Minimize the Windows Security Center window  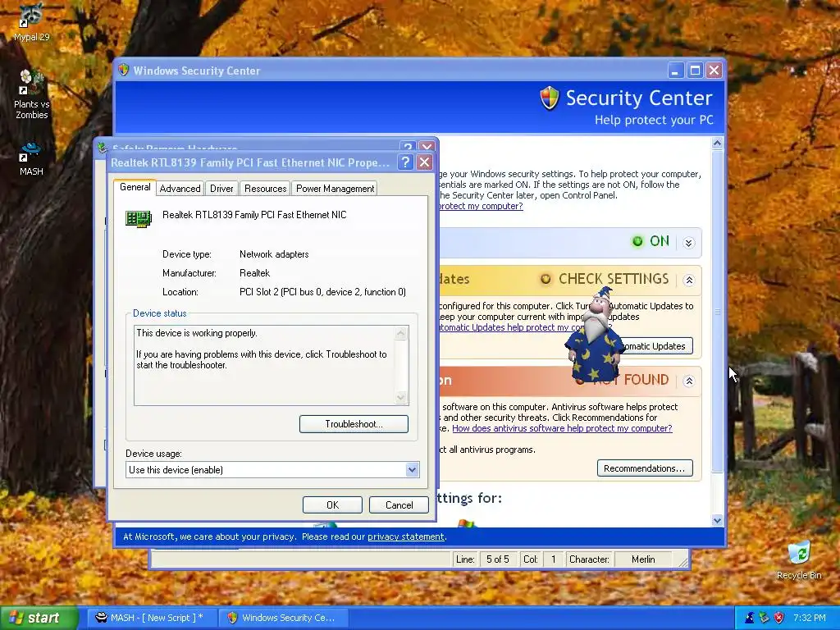(676, 71)
